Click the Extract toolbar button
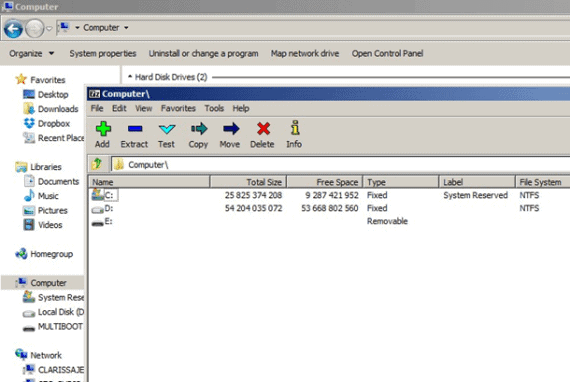This screenshot has height=382, width=570. [x=134, y=134]
